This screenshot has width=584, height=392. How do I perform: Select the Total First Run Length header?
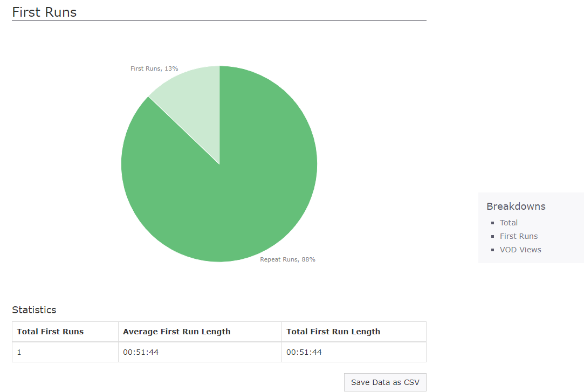pyautogui.click(x=334, y=331)
